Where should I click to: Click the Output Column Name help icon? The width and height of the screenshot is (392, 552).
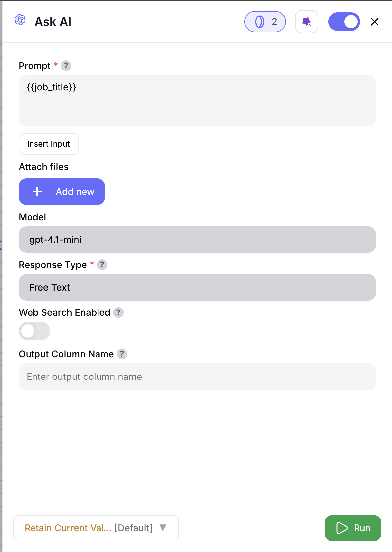coord(122,354)
